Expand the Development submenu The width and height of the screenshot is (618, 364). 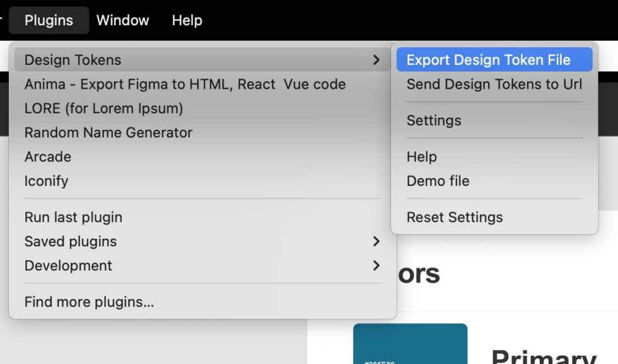pos(67,266)
